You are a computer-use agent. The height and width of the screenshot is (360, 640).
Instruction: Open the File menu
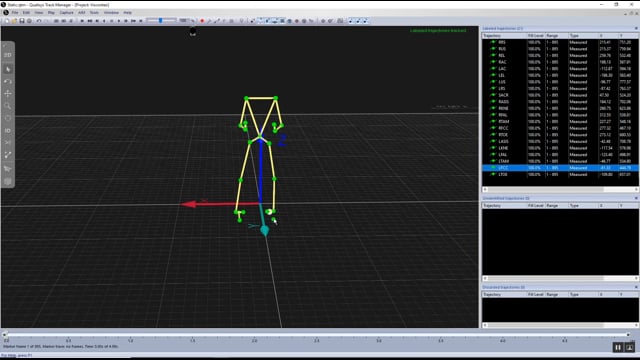15,13
